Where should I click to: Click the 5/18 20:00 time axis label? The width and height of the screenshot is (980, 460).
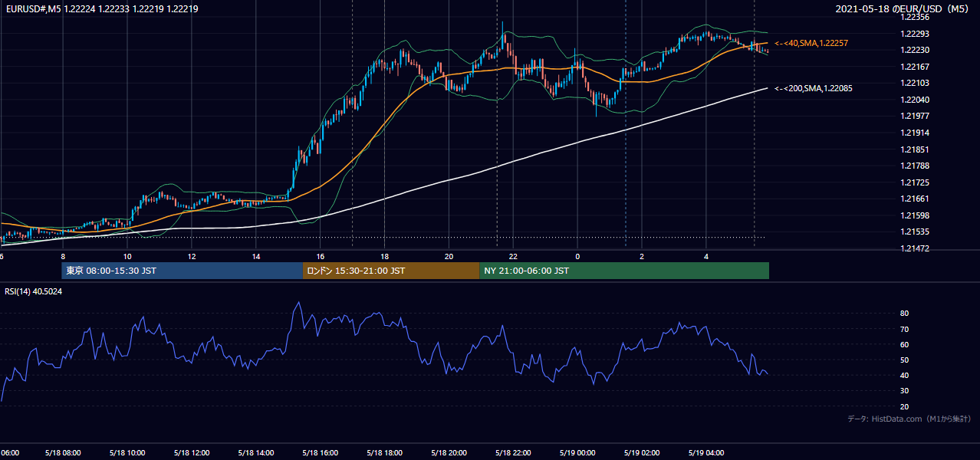click(x=449, y=452)
